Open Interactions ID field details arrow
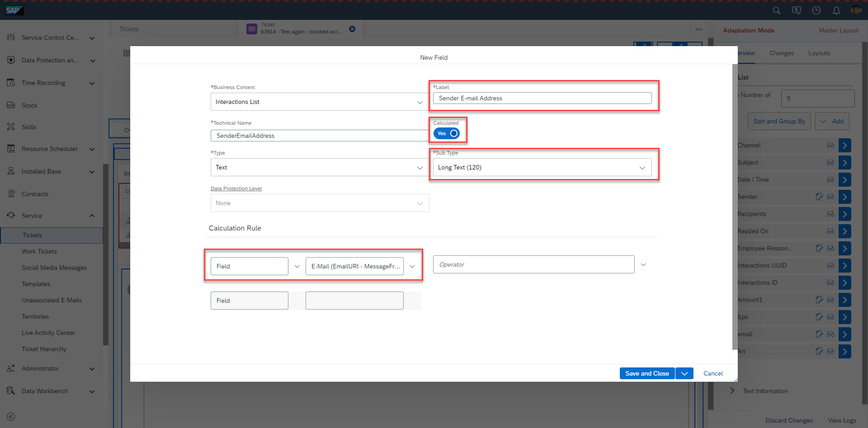868x428 pixels. (x=844, y=282)
